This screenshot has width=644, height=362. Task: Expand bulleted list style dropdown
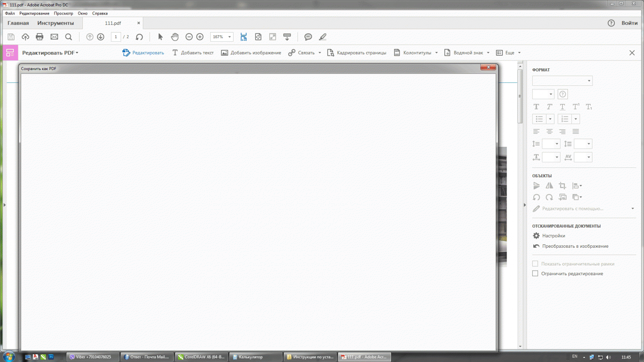(x=550, y=119)
